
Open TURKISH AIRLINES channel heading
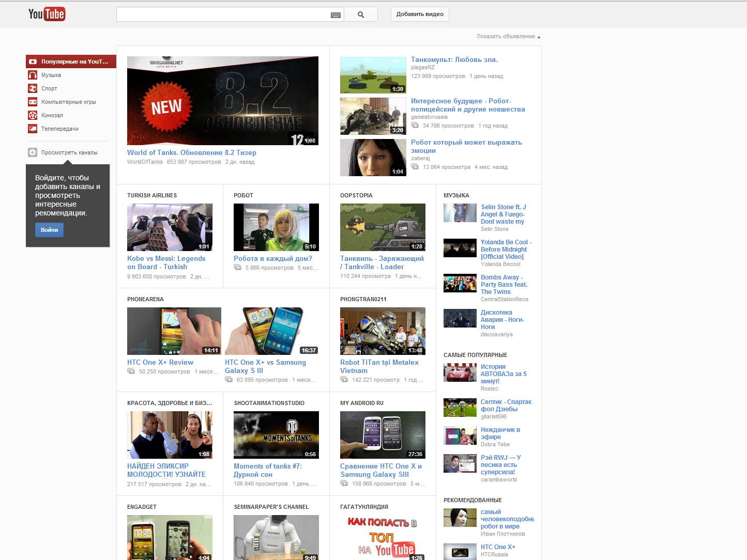pos(152,195)
